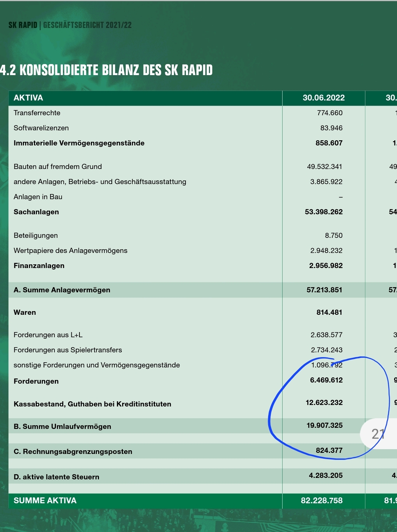The height and width of the screenshot is (532, 397).
Task: Select 'Immaterielle Vermögensgegenstände' row label
Action: [x=79, y=143]
